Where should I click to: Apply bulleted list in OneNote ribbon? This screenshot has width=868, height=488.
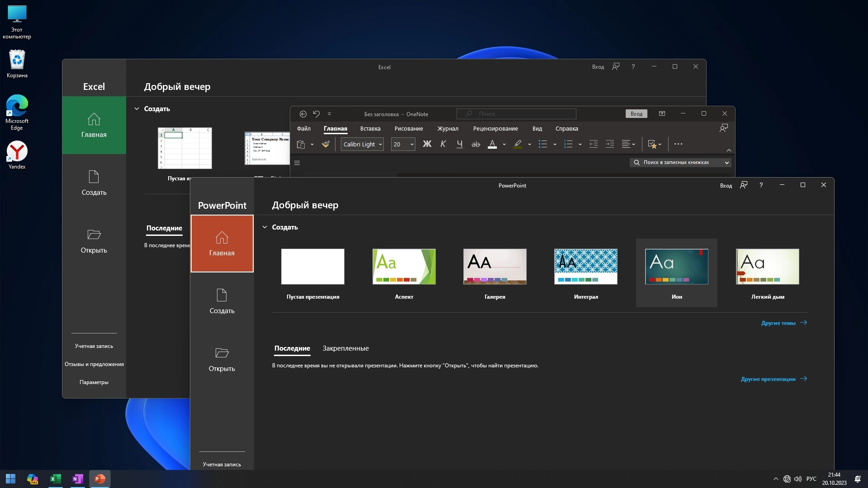[543, 144]
